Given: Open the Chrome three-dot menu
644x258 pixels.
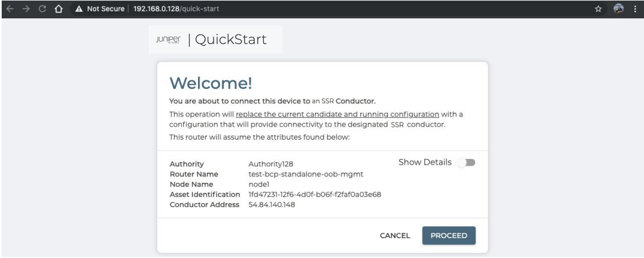Looking at the screenshot, I should click(634, 10).
